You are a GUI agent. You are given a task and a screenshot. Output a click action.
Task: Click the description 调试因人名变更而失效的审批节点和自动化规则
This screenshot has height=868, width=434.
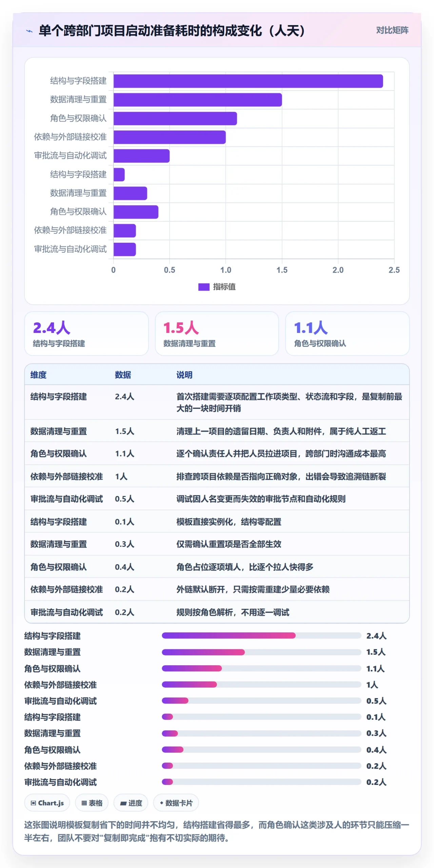coord(261,499)
